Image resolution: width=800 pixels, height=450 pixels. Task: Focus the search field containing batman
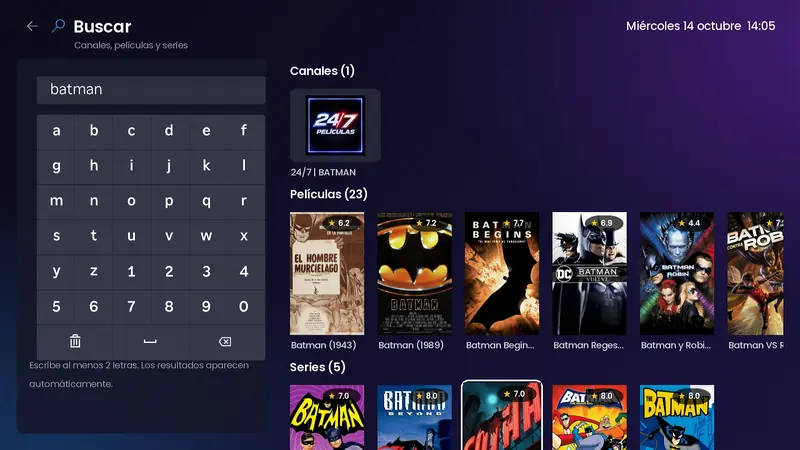click(x=151, y=90)
